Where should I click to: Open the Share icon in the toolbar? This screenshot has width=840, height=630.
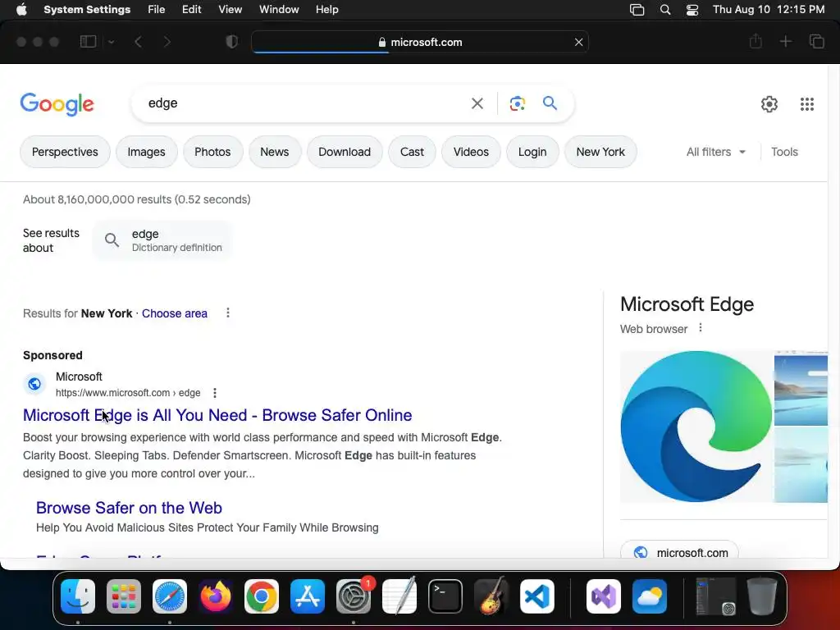click(x=756, y=41)
